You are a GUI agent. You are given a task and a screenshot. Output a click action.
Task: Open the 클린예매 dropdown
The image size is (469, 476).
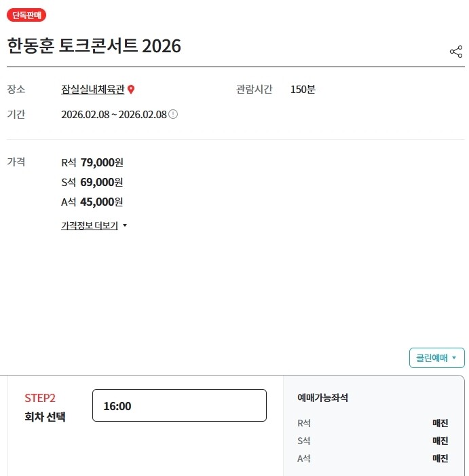[436, 358]
